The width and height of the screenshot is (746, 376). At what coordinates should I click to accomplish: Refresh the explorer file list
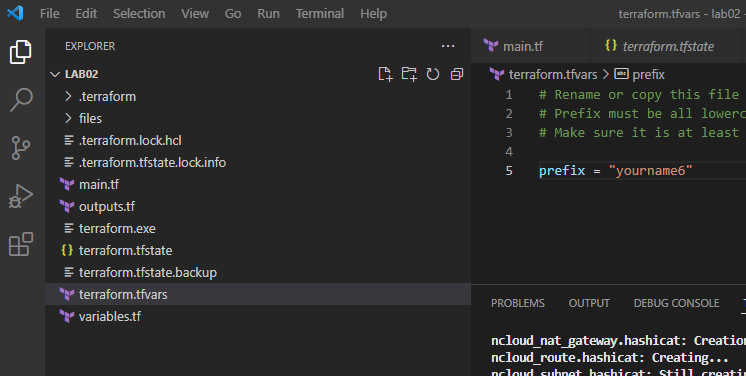pyautogui.click(x=433, y=74)
